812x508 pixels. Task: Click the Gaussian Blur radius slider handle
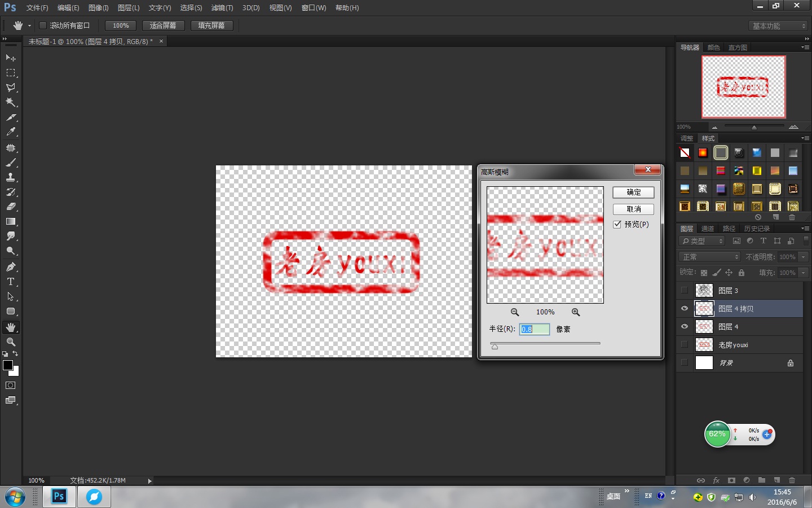495,347
